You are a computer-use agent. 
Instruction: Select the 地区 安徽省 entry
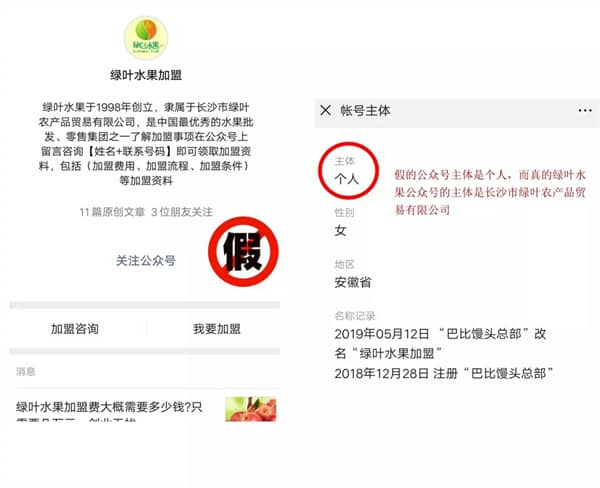[x=352, y=274]
